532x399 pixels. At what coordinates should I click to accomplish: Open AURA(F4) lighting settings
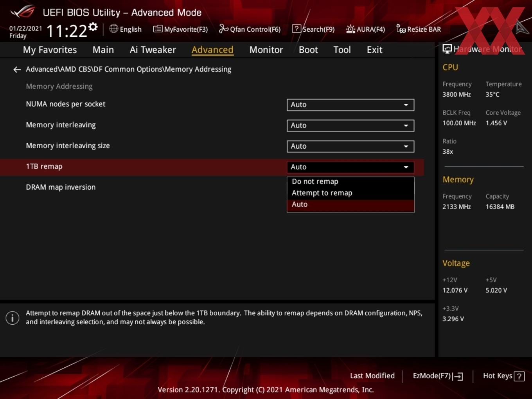coord(365,29)
